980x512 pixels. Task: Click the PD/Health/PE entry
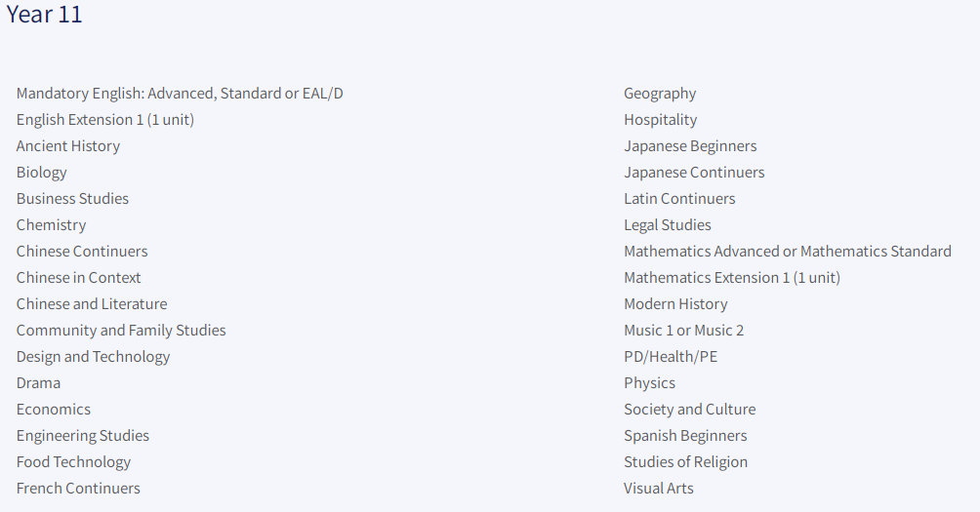671,357
